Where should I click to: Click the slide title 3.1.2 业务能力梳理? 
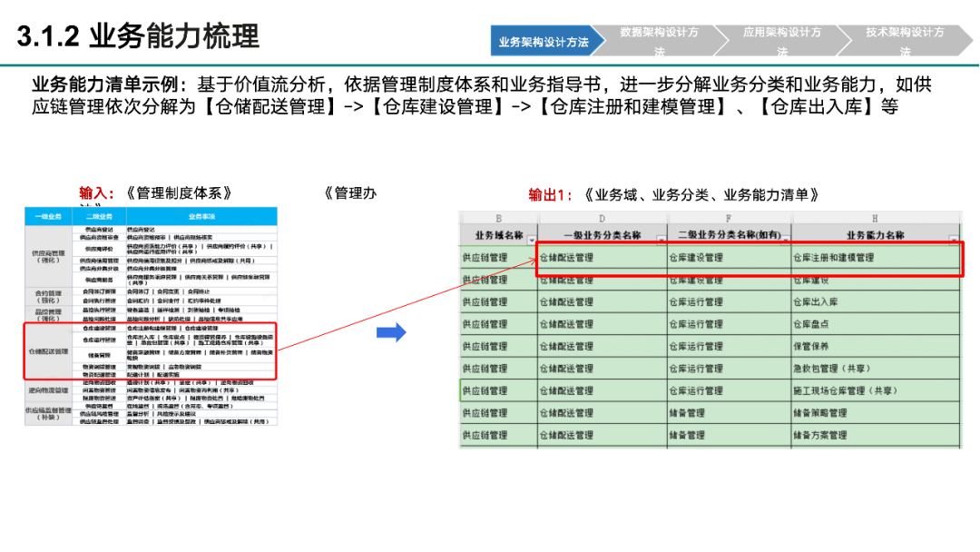(x=138, y=36)
